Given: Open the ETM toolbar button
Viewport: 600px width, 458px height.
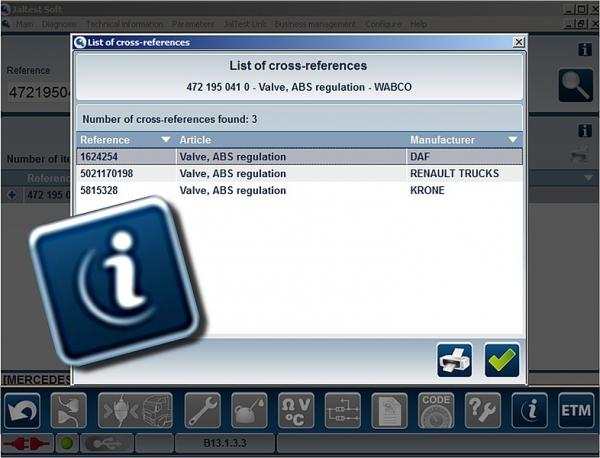Looking at the screenshot, I should coord(576,411).
